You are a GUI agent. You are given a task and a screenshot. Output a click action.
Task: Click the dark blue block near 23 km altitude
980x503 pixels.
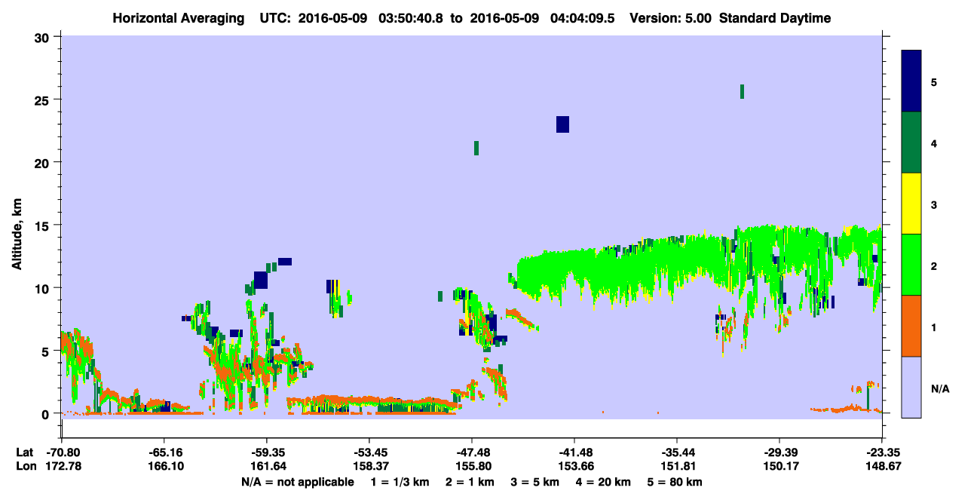click(562, 124)
